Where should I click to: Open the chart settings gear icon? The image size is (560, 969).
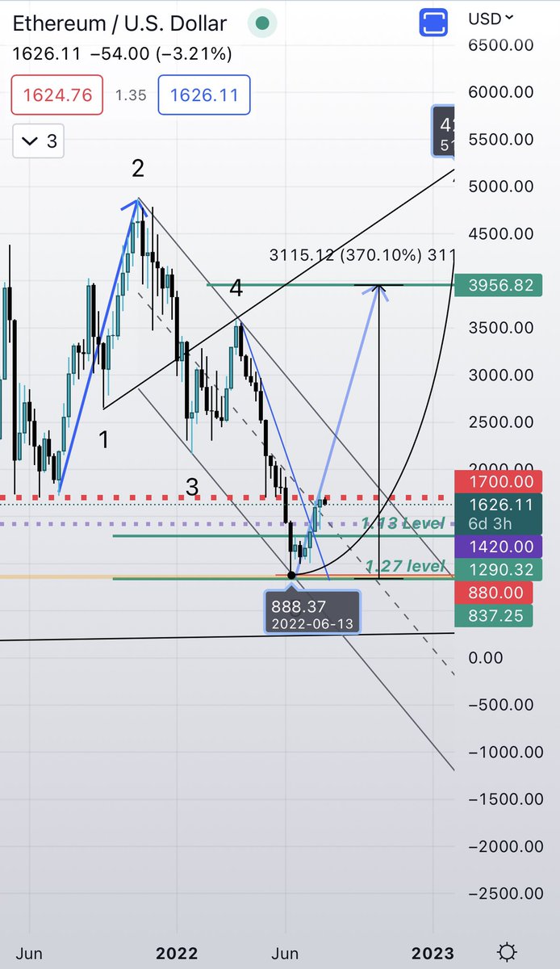point(507,950)
